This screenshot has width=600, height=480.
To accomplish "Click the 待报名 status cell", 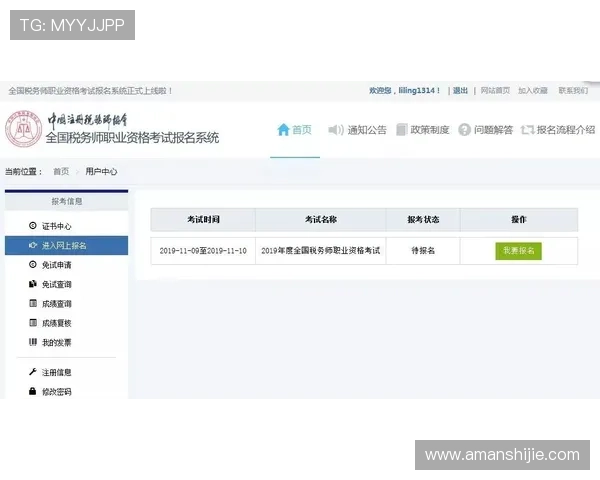I will pyautogui.click(x=423, y=251).
